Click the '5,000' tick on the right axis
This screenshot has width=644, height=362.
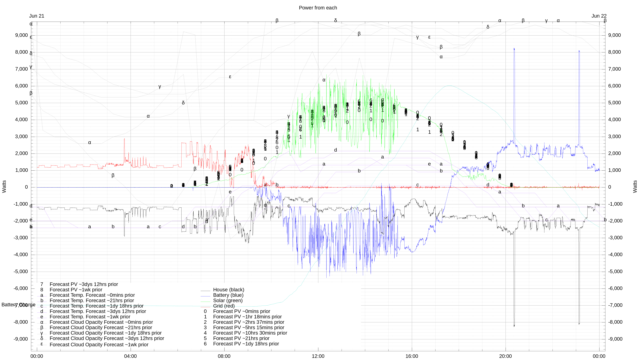click(x=614, y=103)
